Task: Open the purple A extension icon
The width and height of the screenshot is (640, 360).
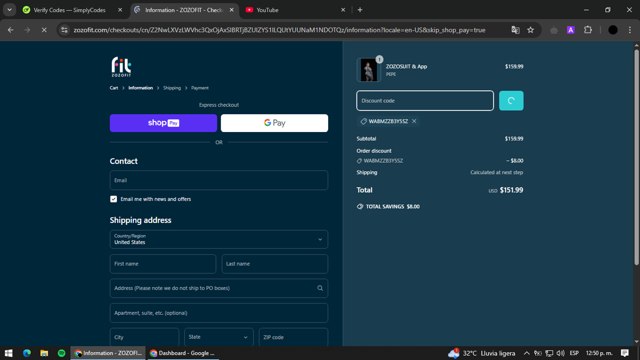Action: 571,30
